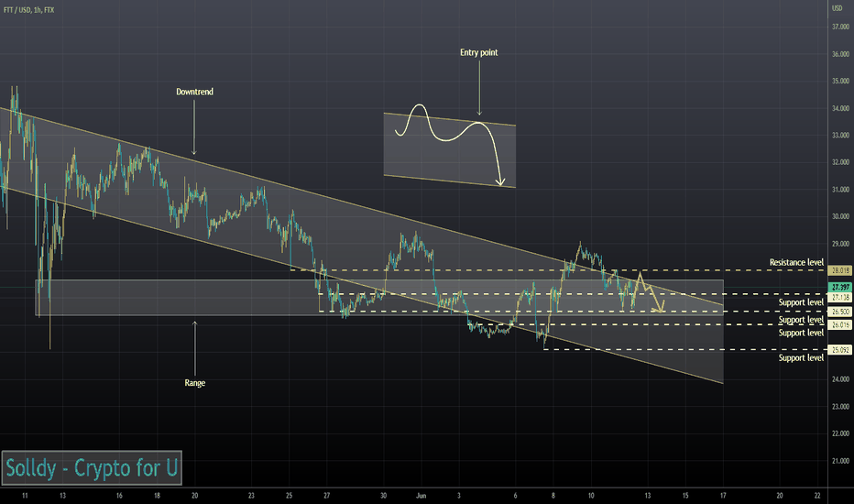Select date 6 on the time axis

click(515, 496)
